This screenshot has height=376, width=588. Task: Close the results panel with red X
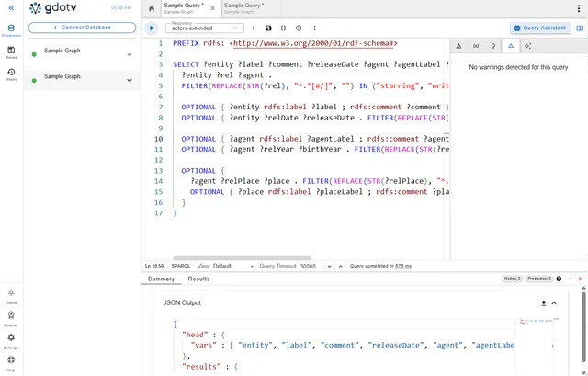click(581, 279)
